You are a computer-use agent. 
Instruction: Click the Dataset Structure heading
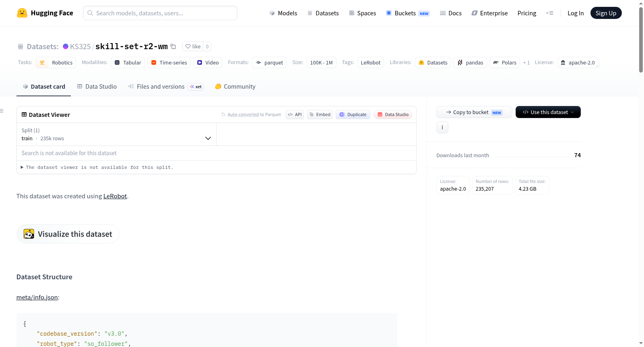44,277
